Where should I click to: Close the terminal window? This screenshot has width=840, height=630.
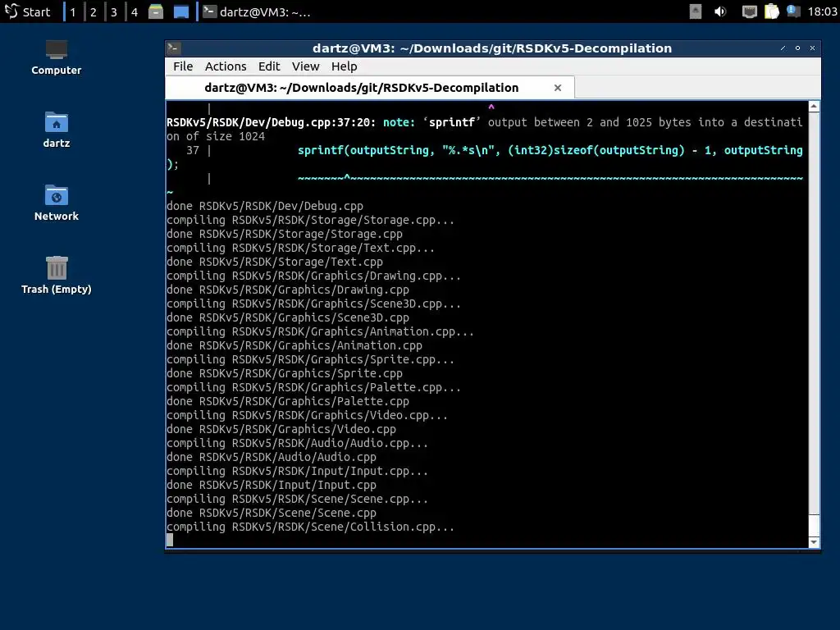(x=813, y=48)
